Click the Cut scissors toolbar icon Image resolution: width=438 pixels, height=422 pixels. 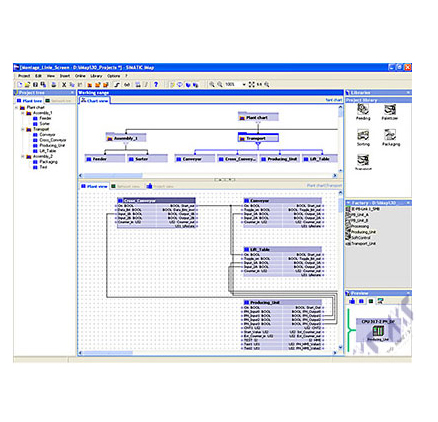click(x=64, y=85)
